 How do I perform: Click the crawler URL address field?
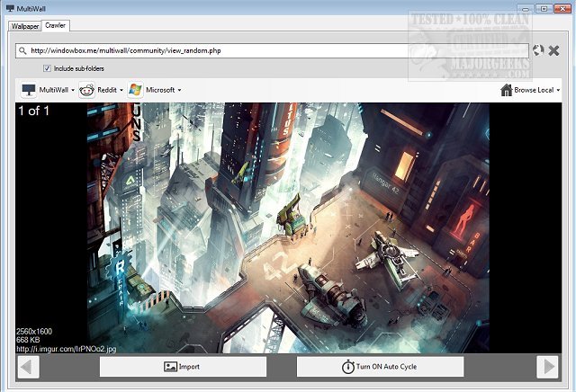[272, 50]
